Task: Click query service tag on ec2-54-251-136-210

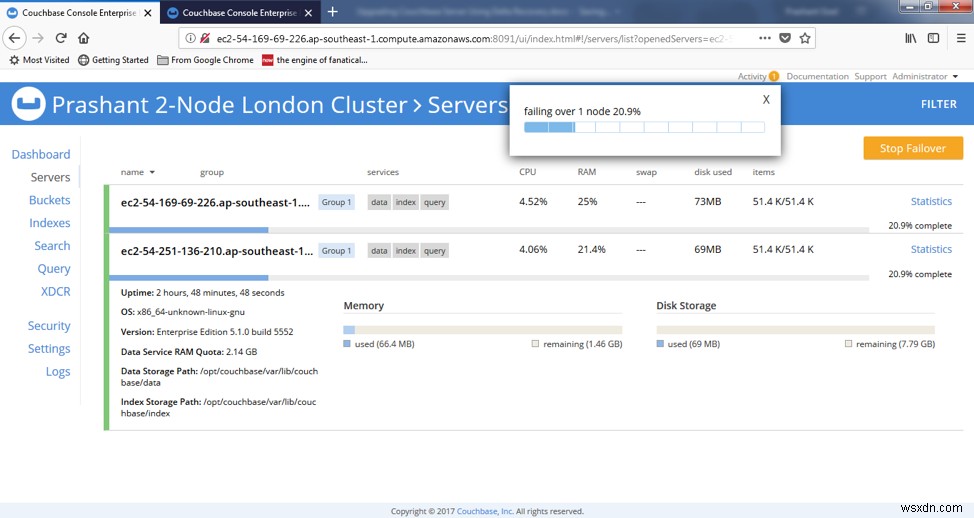Action: 435,250
